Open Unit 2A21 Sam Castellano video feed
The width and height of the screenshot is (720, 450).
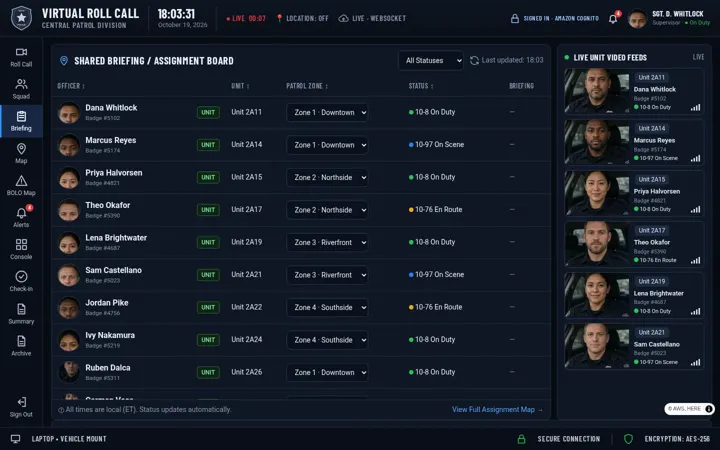pyautogui.click(x=634, y=346)
